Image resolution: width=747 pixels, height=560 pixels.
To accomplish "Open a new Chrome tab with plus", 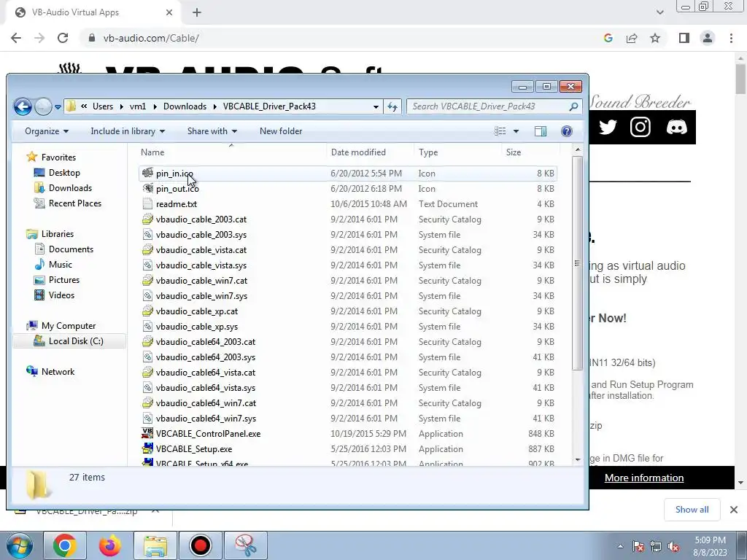I will coord(197,13).
